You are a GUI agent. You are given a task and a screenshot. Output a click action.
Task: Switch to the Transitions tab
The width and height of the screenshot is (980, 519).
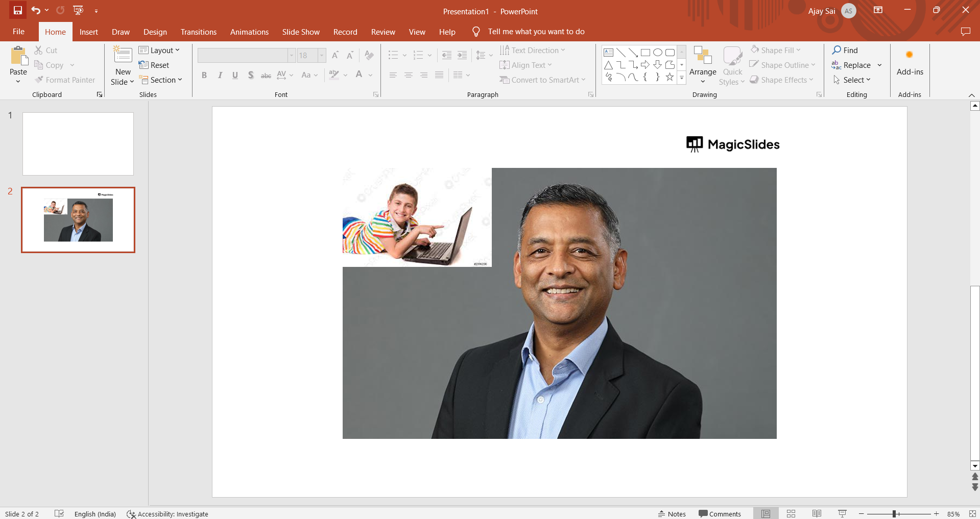pyautogui.click(x=198, y=32)
